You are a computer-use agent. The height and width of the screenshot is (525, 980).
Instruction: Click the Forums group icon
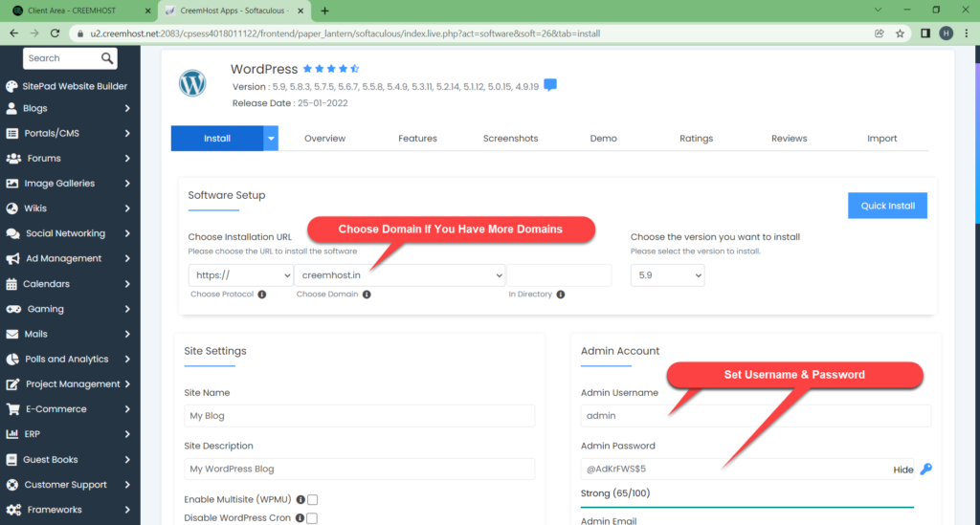(13, 158)
